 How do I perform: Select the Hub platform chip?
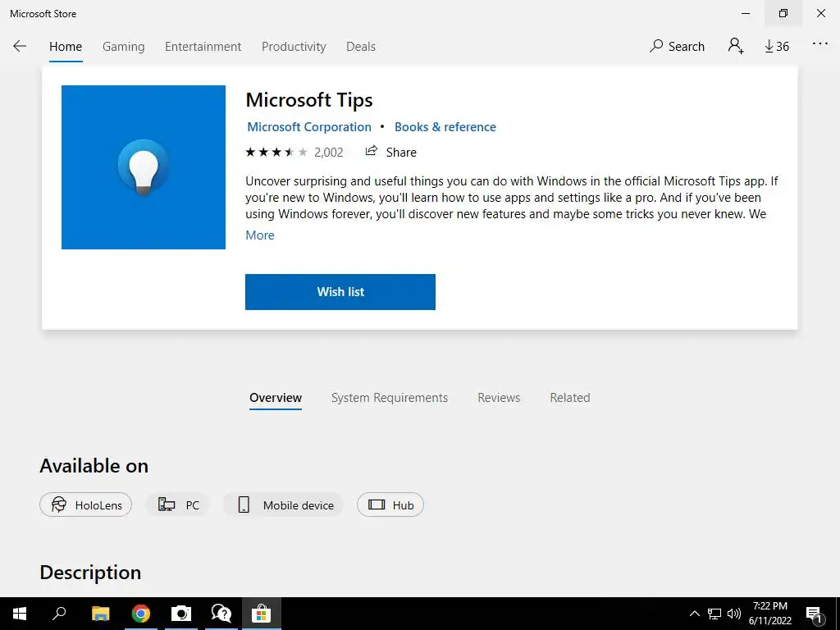click(390, 504)
